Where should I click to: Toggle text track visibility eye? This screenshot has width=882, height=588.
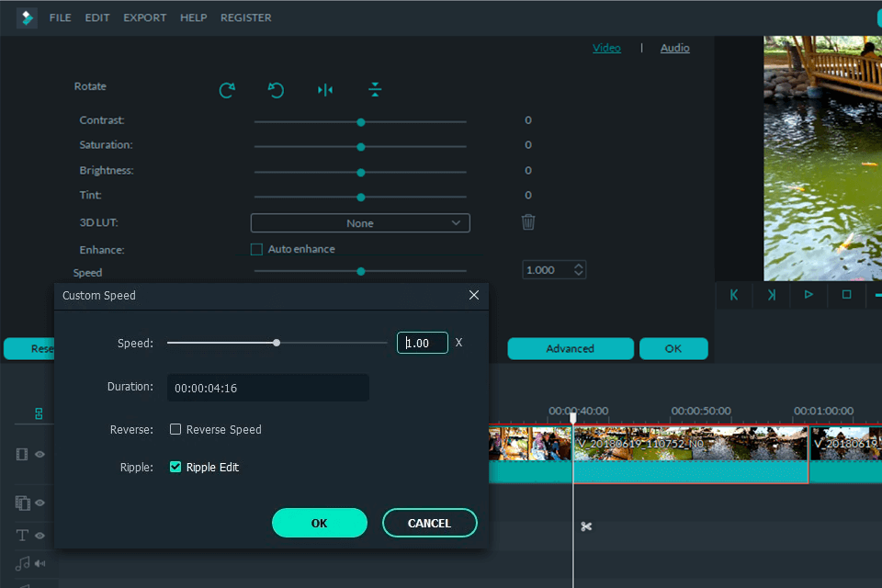tap(40, 535)
